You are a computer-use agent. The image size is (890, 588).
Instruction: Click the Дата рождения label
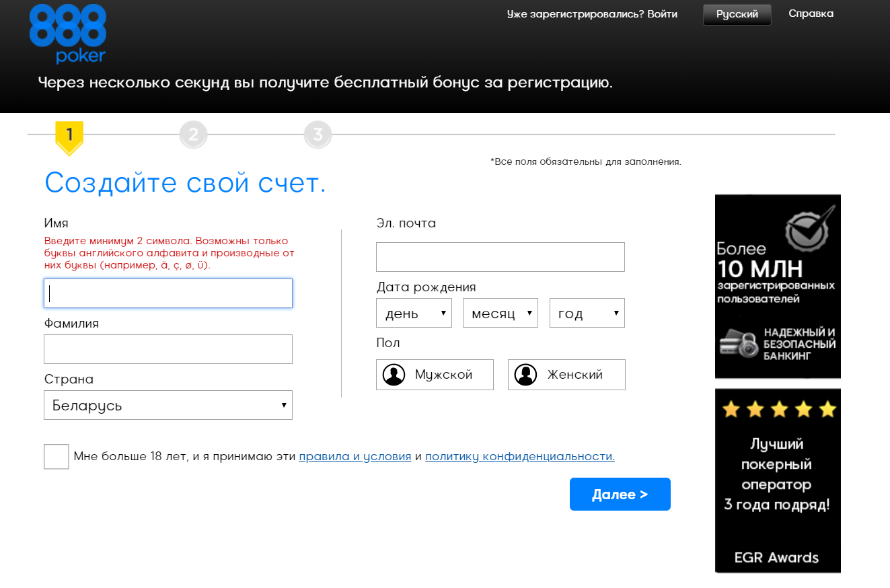point(427,287)
